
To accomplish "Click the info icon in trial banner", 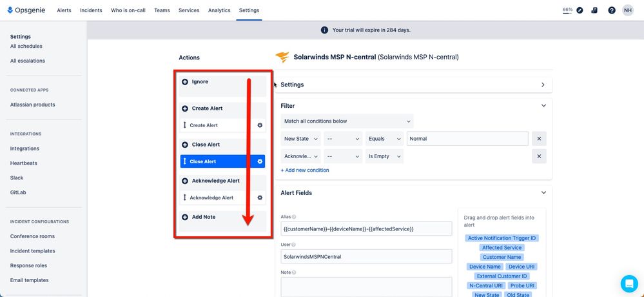I will [324, 30].
